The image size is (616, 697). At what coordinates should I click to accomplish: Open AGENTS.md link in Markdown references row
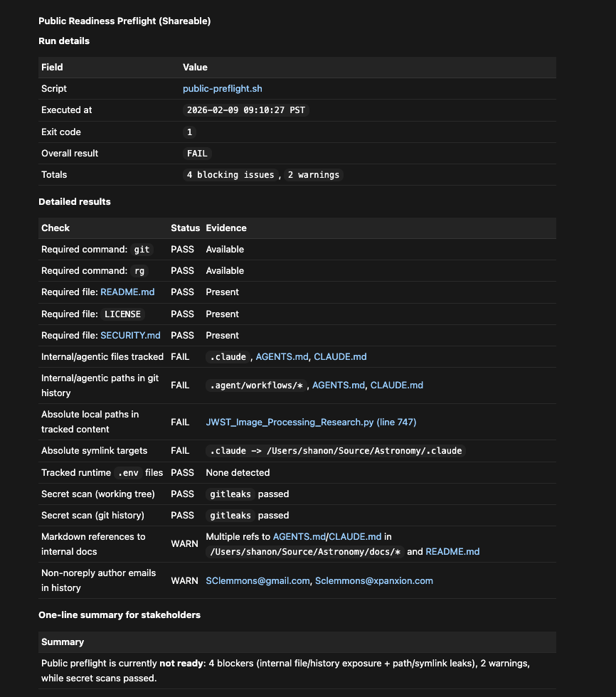pyautogui.click(x=299, y=536)
